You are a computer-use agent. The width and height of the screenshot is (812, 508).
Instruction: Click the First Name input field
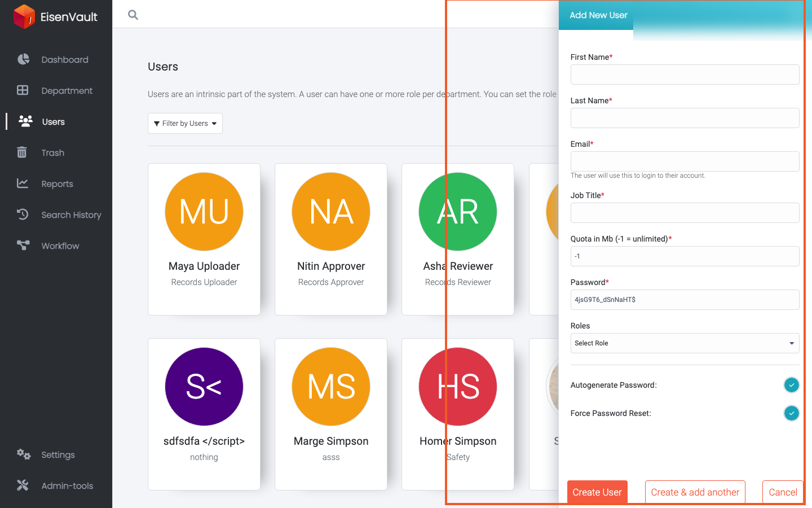click(x=685, y=75)
